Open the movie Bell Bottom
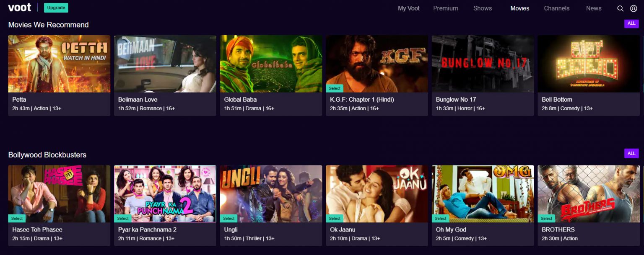 (589, 64)
